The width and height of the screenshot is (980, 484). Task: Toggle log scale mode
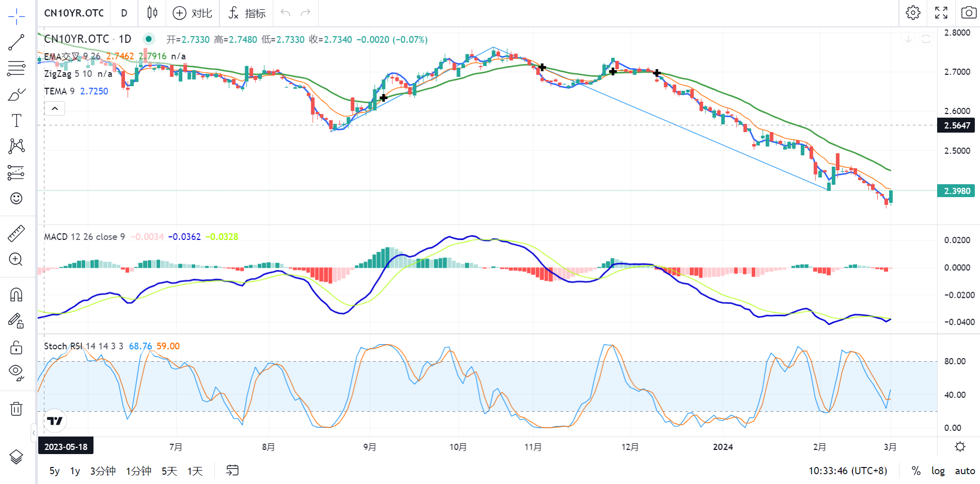pos(938,471)
